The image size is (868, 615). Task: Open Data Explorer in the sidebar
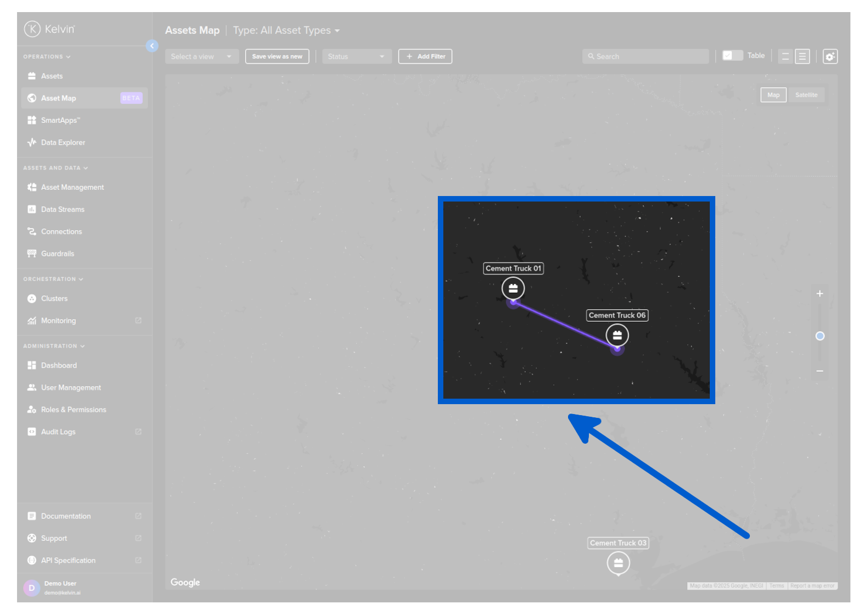63,143
